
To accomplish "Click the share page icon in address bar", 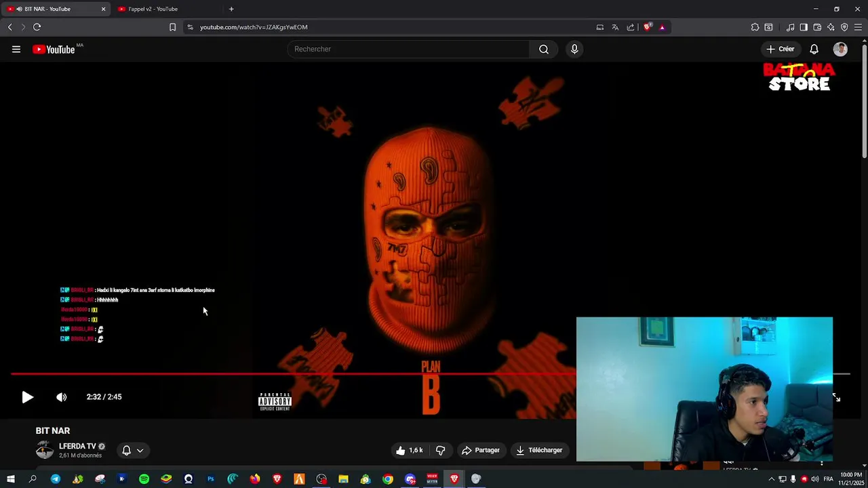I will (x=631, y=27).
